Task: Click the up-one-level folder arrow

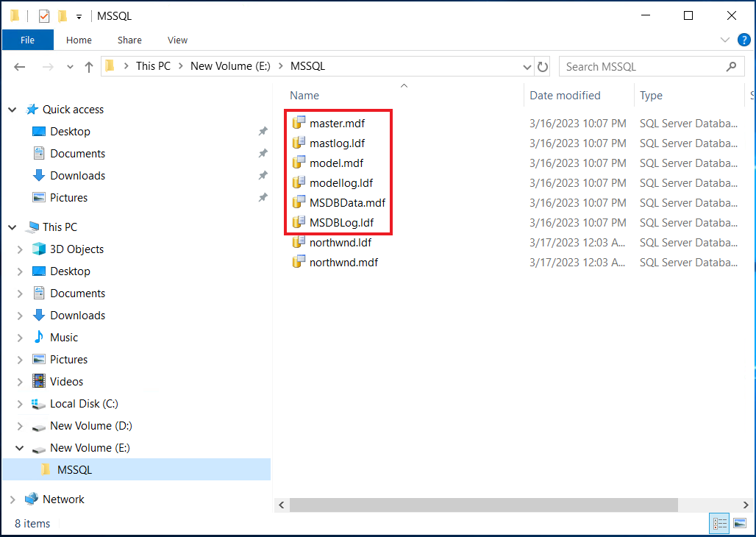Action: click(89, 66)
